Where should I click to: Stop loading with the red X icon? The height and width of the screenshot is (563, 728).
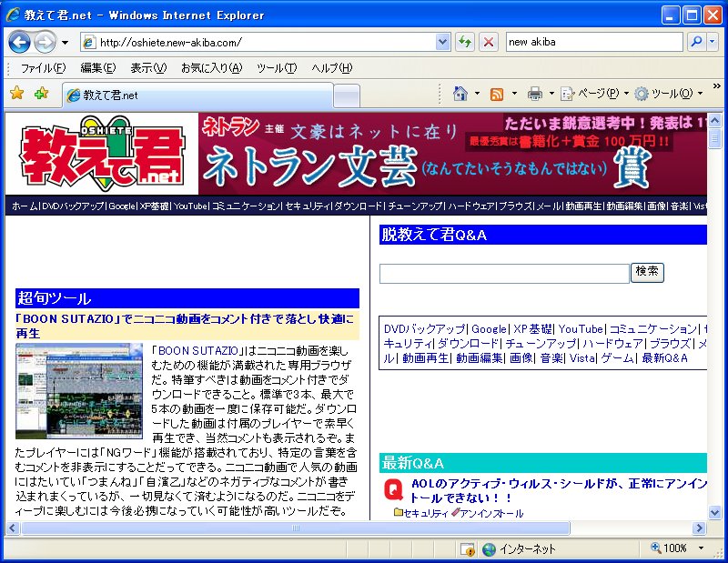pos(489,42)
